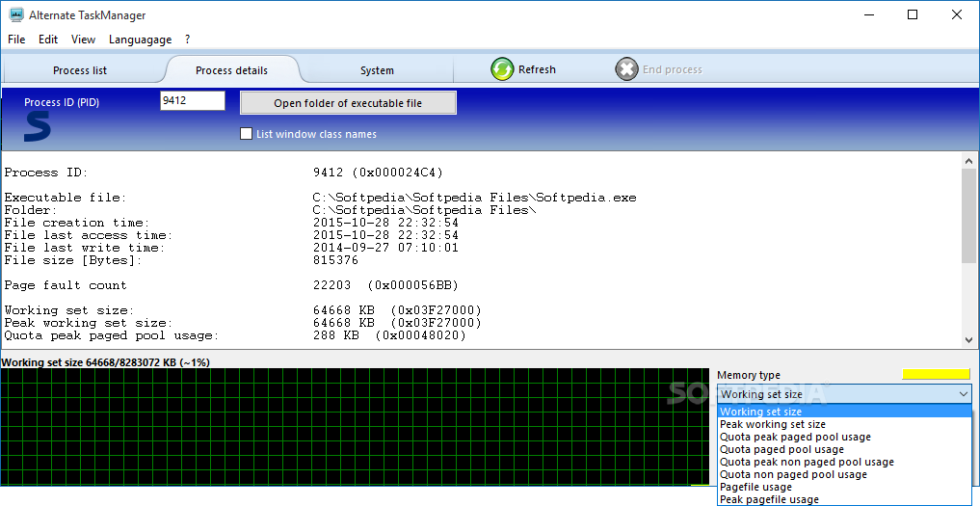This screenshot has height=506, width=980.
Task: Select Working set size in dropdown list
Action: tap(844, 412)
